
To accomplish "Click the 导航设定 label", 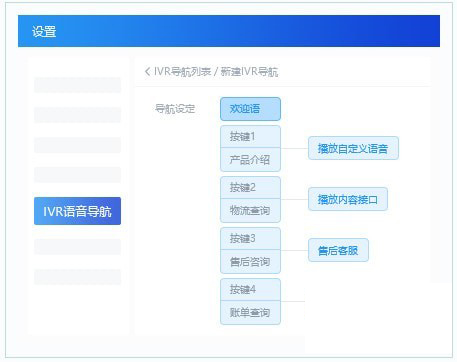I will [175, 109].
